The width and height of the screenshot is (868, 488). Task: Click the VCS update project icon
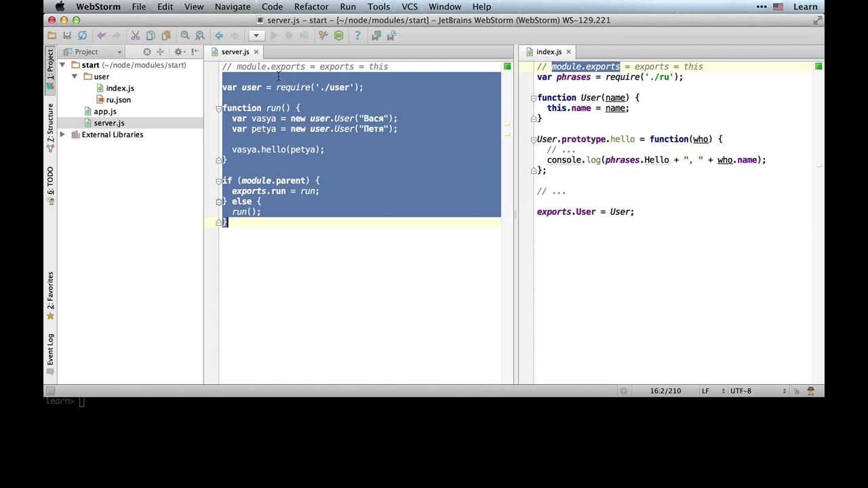[x=376, y=35]
